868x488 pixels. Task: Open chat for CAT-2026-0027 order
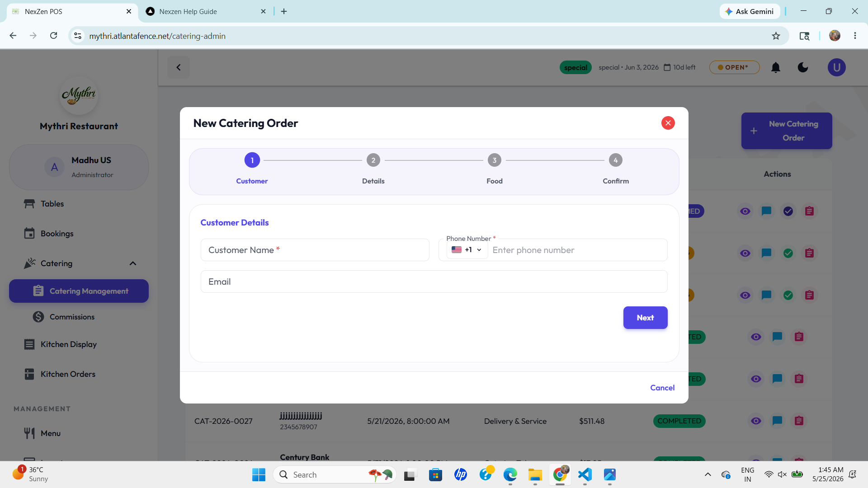[x=777, y=421]
